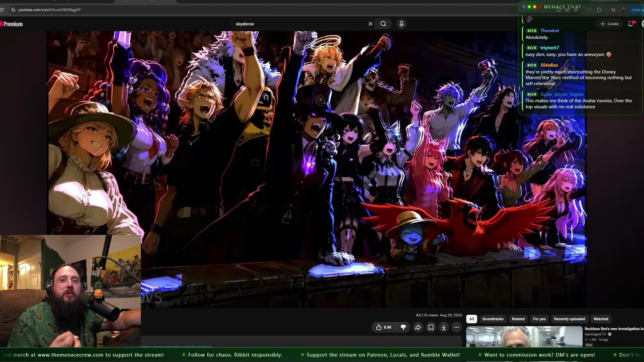Viewport: 644px width, 362px height.
Task: Reload the browser page
Action: 2,10
